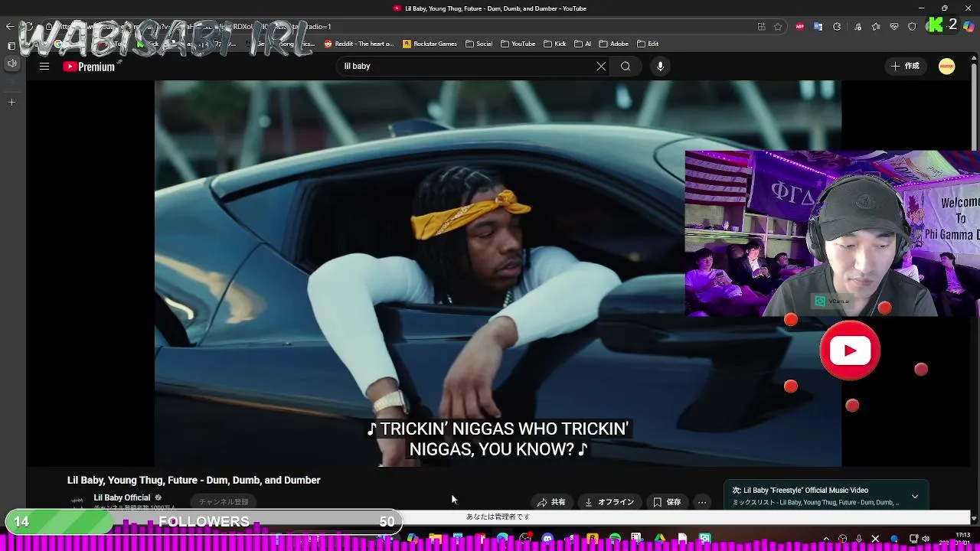The image size is (980, 551).
Task: Expand the up-next mix playlist chevron
Action: pyautogui.click(x=915, y=497)
